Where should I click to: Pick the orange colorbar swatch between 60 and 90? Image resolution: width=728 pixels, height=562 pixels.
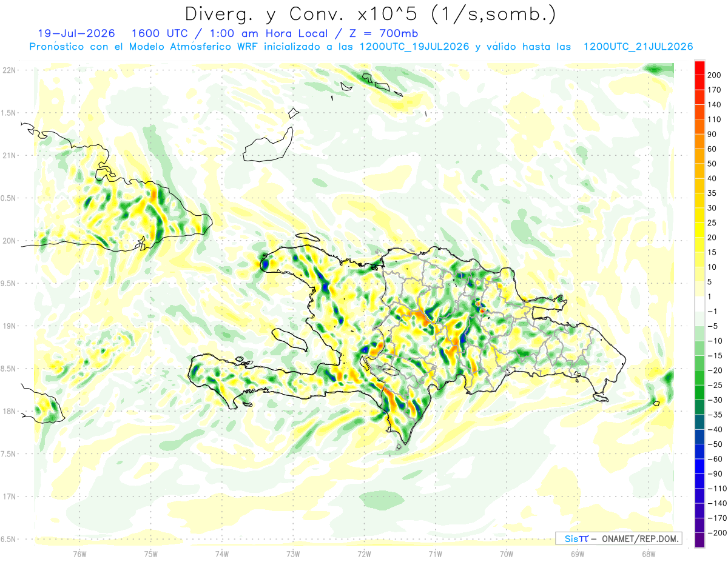pyautogui.click(x=699, y=141)
